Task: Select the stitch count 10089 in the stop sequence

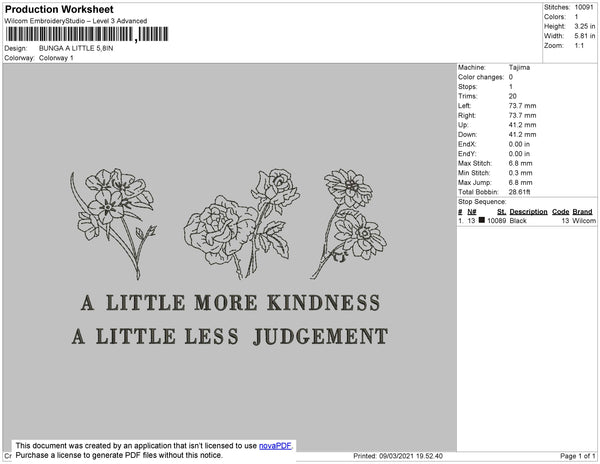Action: click(496, 221)
